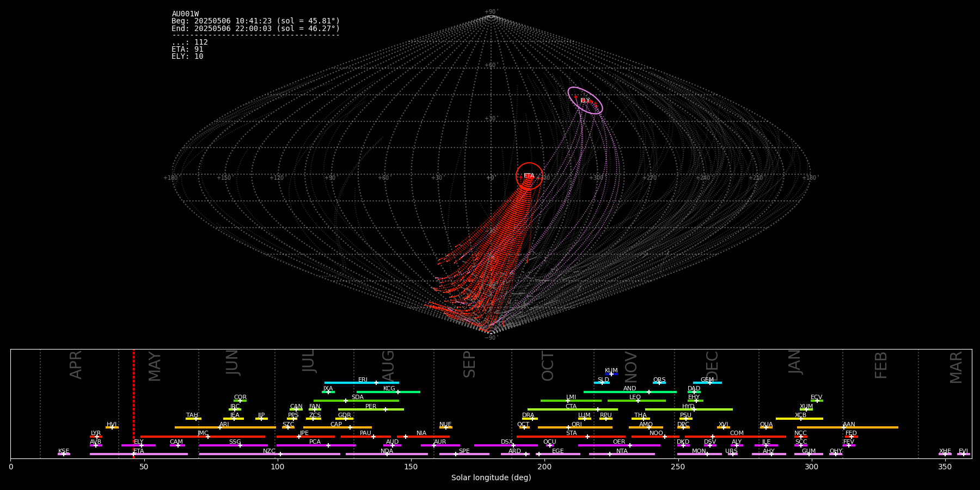Select the SSG shower bar
The image size is (980, 490).
click(x=233, y=445)
